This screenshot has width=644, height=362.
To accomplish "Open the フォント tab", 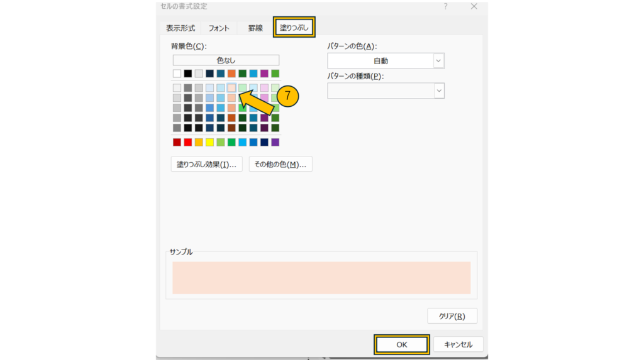I will coord(219,28).
